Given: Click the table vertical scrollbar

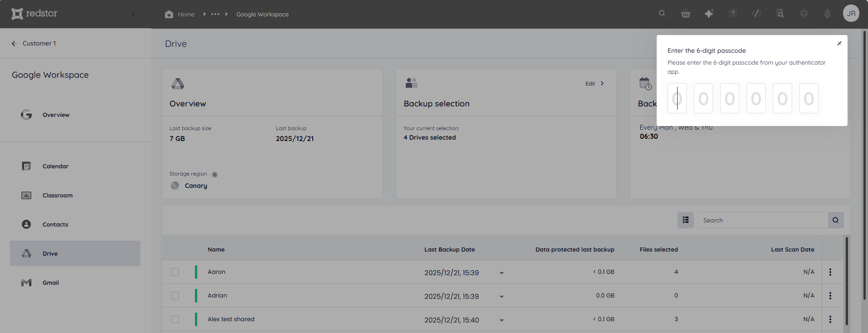Looking at the screenshot, I should click(x=847, y=281).
